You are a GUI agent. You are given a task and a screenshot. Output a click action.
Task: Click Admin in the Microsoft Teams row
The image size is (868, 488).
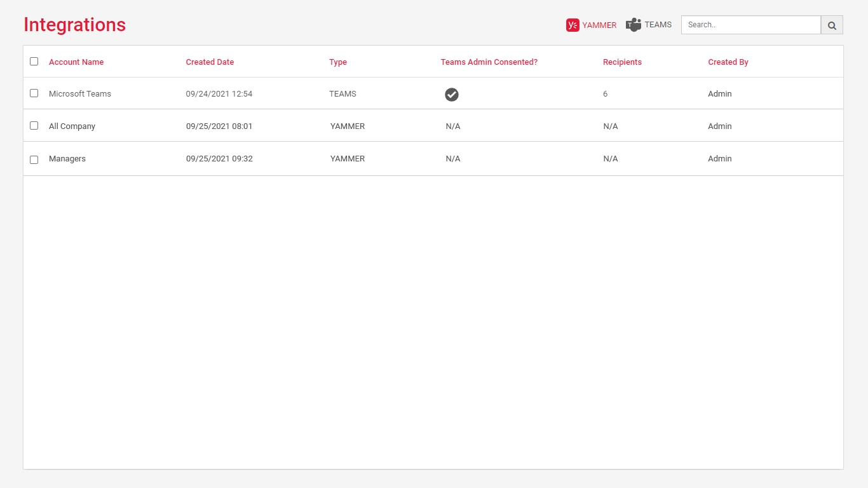tap(720, 94)
